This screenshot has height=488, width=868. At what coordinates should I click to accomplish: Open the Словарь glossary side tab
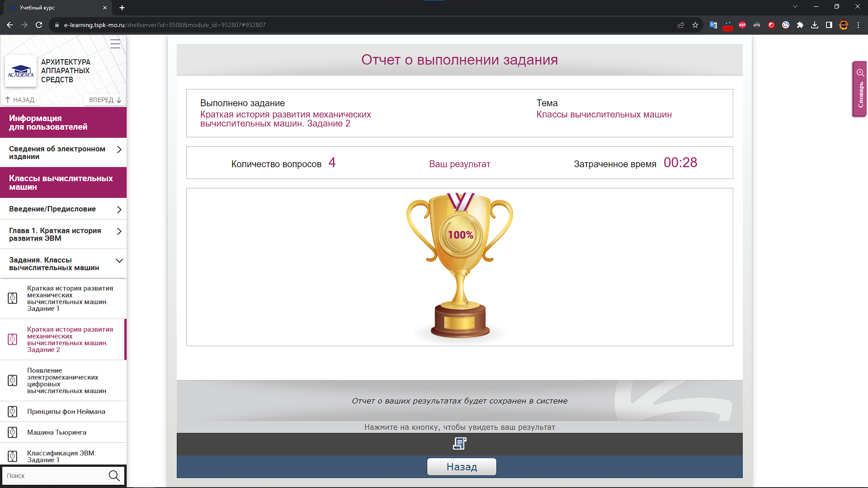[x=859, y=89]
